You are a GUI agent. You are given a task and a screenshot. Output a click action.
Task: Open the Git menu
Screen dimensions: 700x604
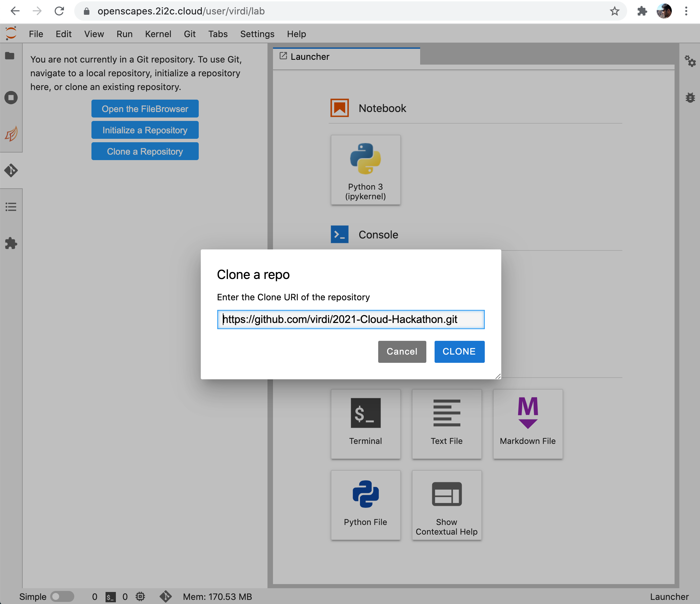[189, 34]
